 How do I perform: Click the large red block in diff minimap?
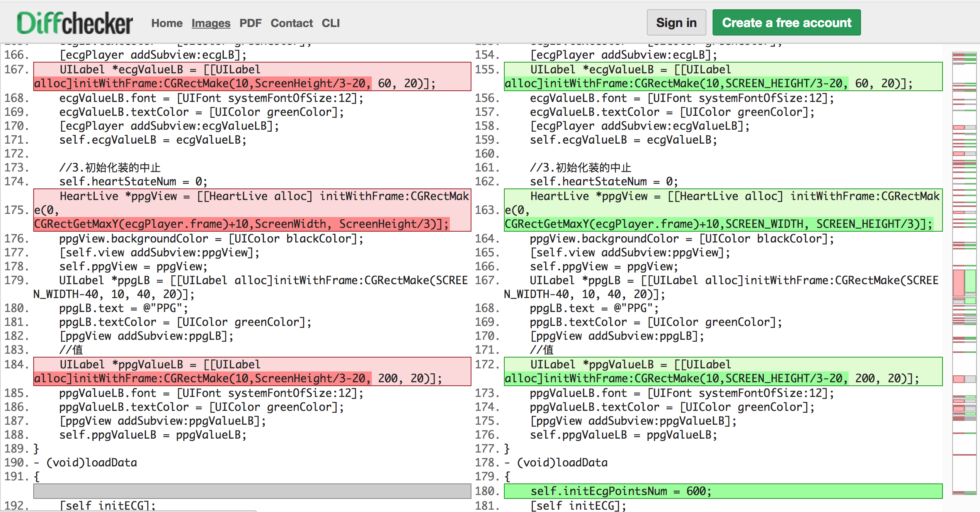(958, 283)
